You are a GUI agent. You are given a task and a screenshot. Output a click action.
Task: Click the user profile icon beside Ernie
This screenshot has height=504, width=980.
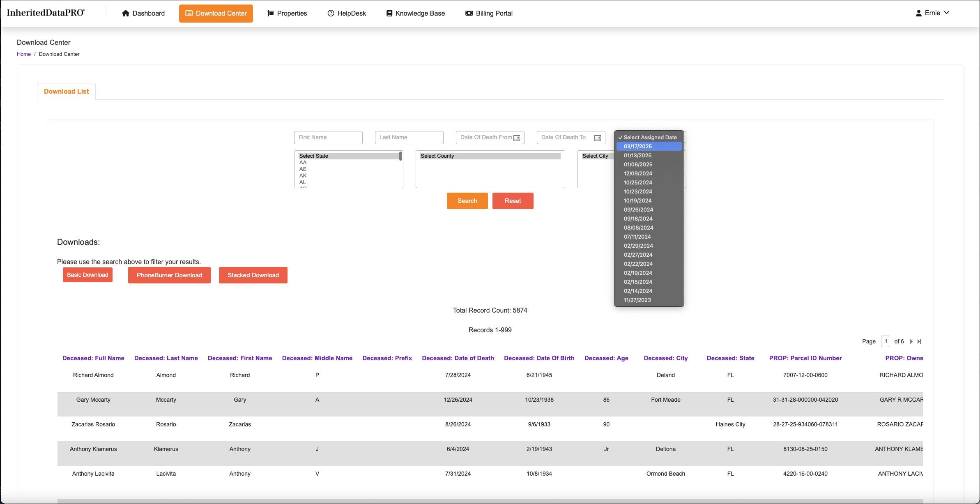pos(918,13)
